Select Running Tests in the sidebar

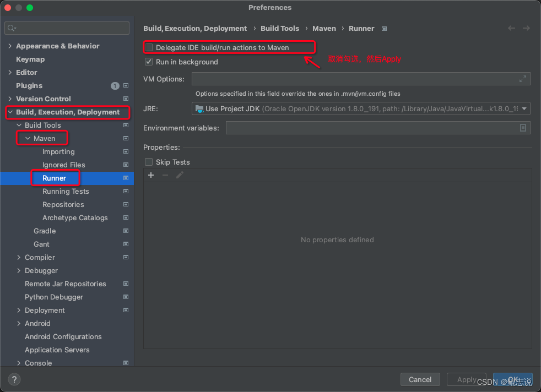coord(66,191)
